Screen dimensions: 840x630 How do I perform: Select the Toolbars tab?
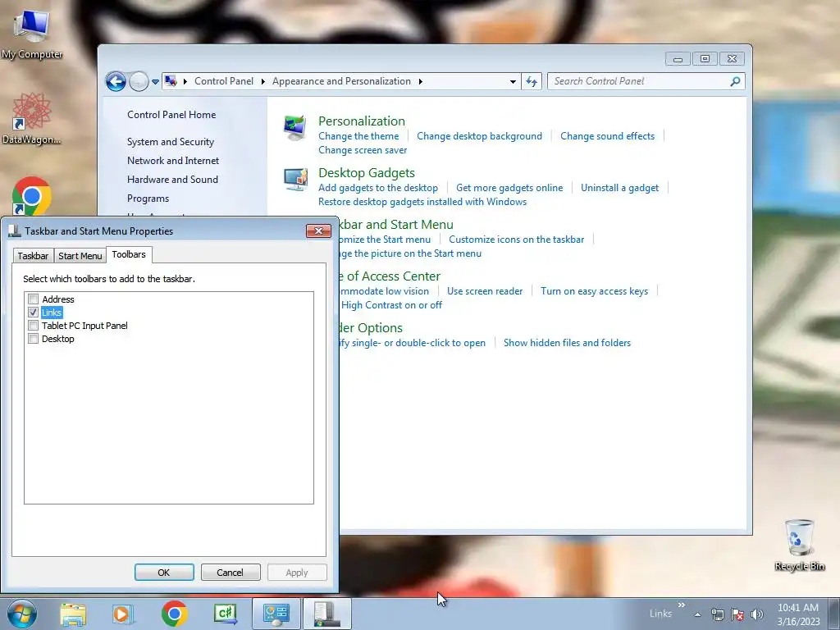pos(129,254)
